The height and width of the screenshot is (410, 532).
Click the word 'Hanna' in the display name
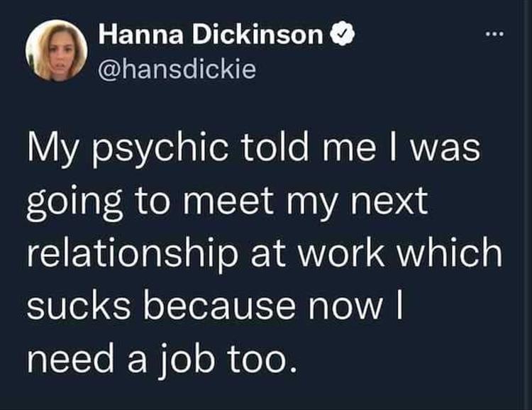pyautogui.click(x=141, y=34)
